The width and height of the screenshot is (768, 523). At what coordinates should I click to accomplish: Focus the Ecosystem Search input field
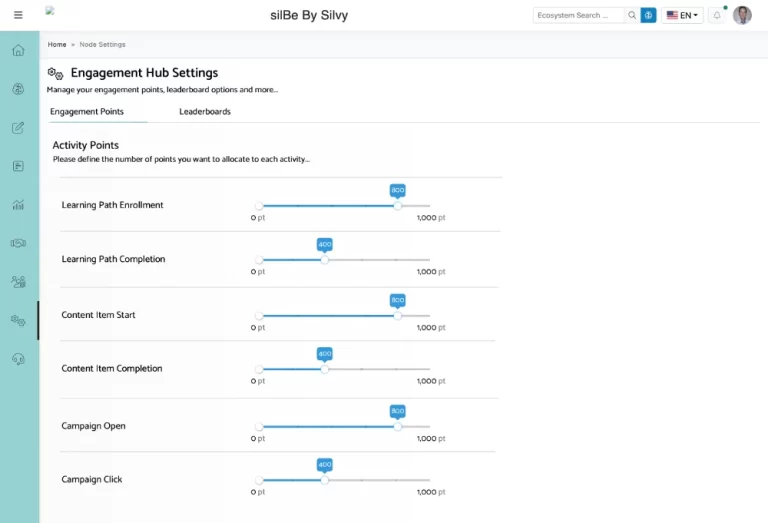579,15
